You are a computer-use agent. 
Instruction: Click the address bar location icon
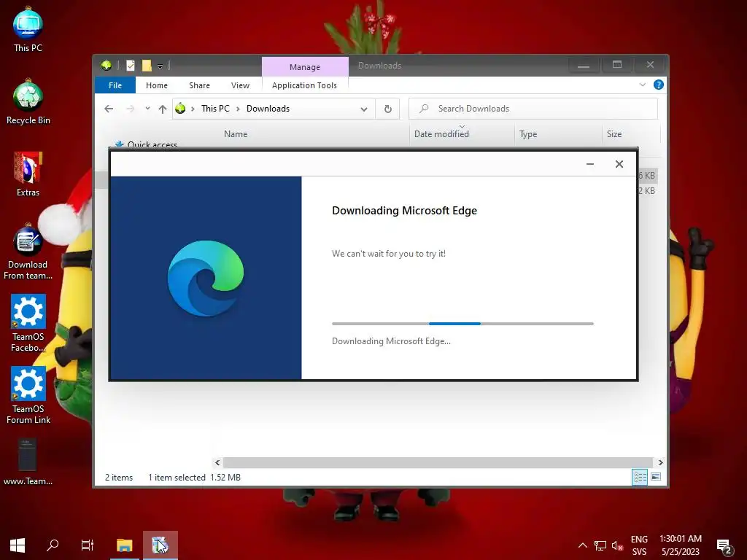point(180,109)
